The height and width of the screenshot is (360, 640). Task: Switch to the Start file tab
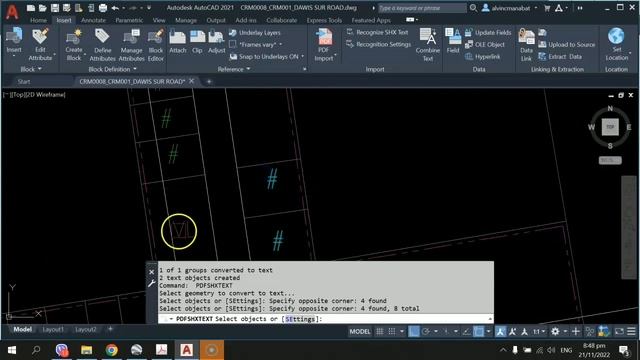24,82
